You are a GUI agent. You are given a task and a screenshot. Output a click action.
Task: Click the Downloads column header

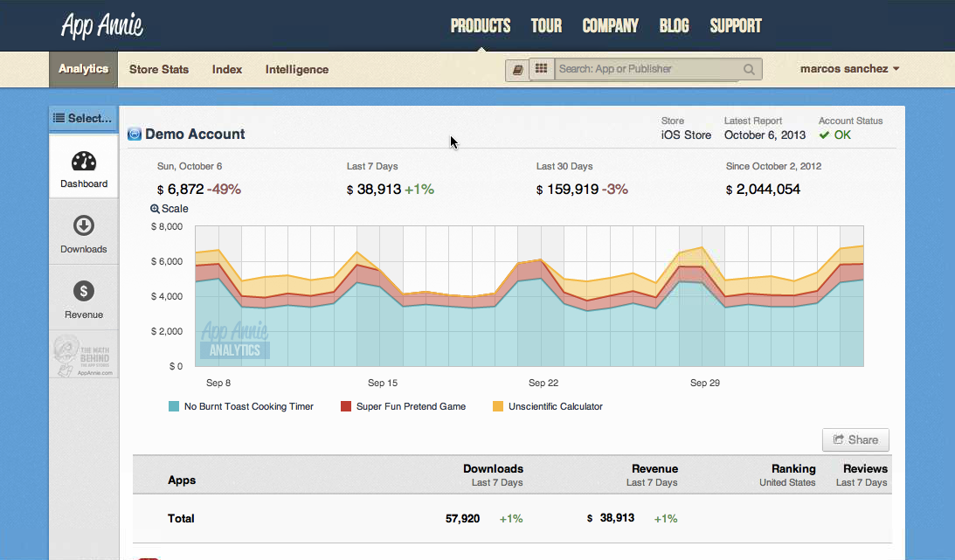pos(493,468)
